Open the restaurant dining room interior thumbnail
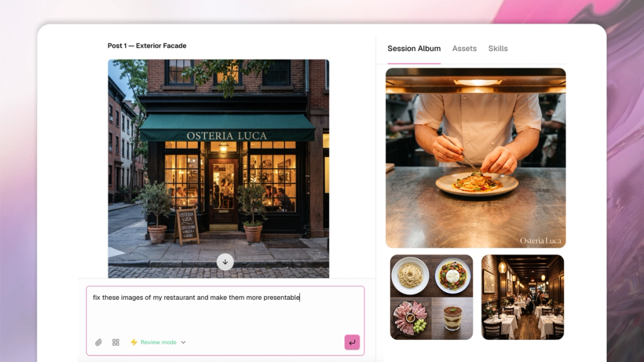Screen dimensions: 644x362 point(523,297)
